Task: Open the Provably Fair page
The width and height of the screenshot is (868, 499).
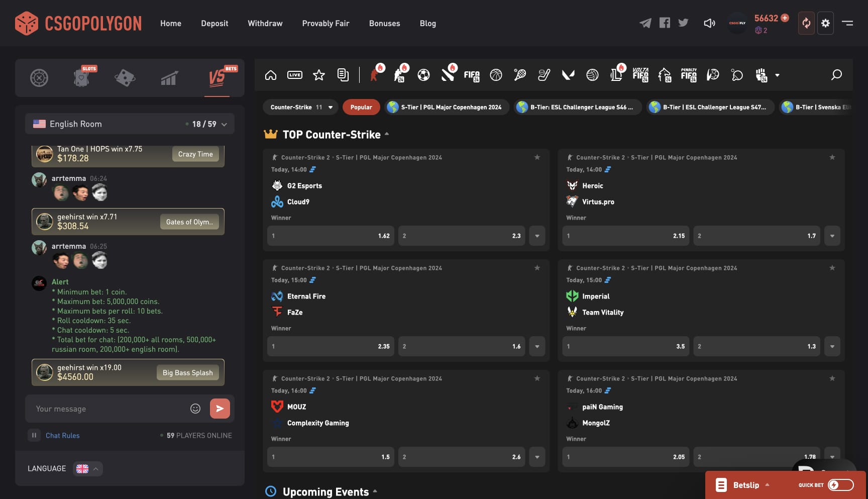Action: tap(325, 23)
